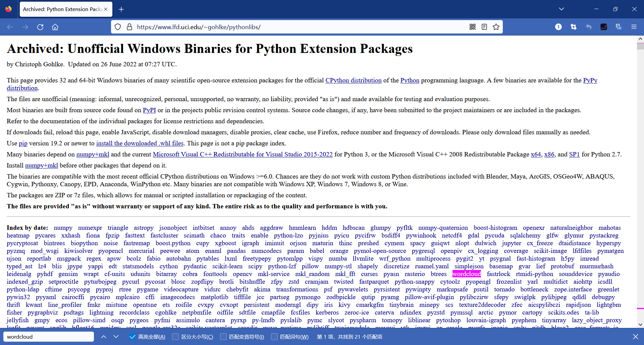Open the statsmodels index link
The height and width of the screenshot is (345, 644).
click(138, 266)
